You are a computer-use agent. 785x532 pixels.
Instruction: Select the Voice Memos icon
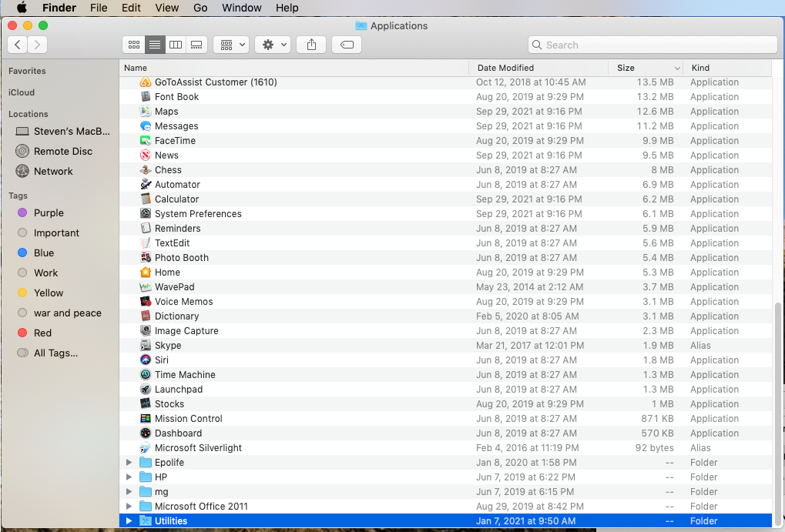click(145, 301)
